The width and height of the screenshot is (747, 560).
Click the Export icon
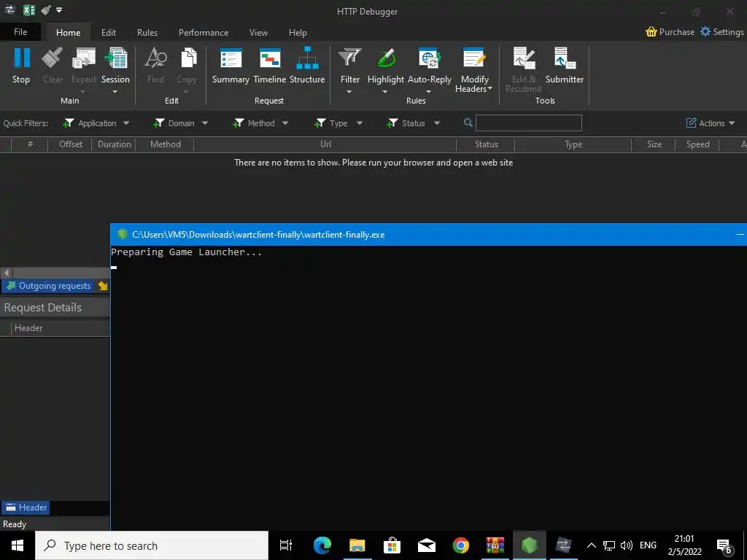tap(84, 58)
